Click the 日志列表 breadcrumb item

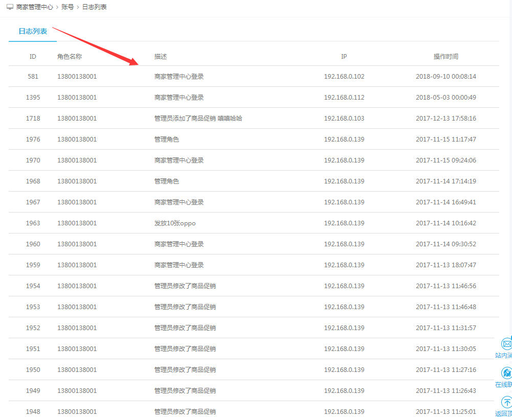[x=95, y=8]
